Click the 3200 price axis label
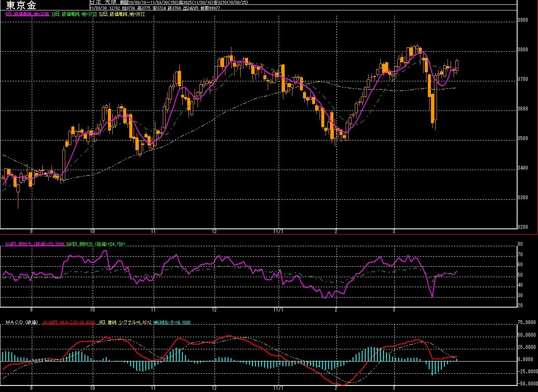The height and width of the screenshot is (392, 538). (524, 227)
